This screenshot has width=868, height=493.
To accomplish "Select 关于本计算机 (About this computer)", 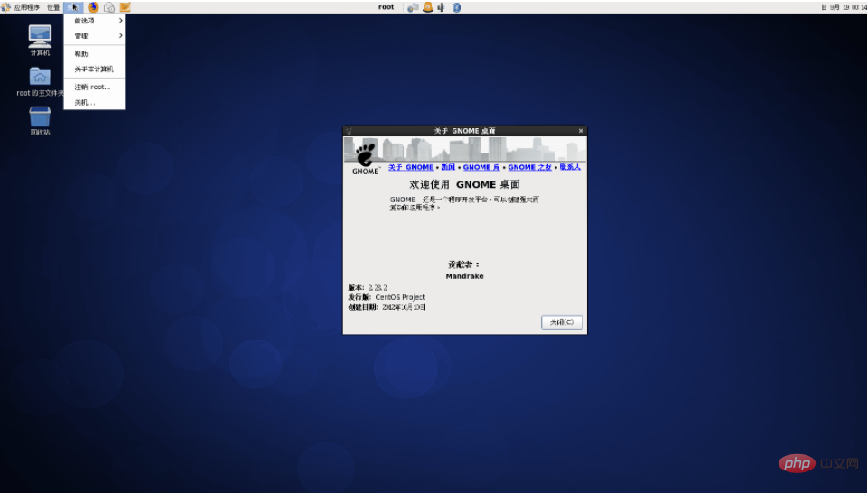I will [94, 70].
